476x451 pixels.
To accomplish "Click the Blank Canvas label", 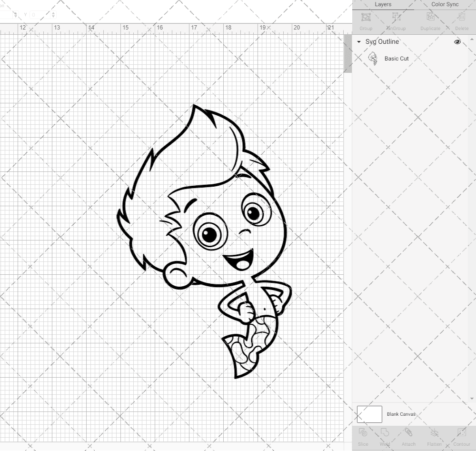I will pyautogui.click(x=401, y=414).
